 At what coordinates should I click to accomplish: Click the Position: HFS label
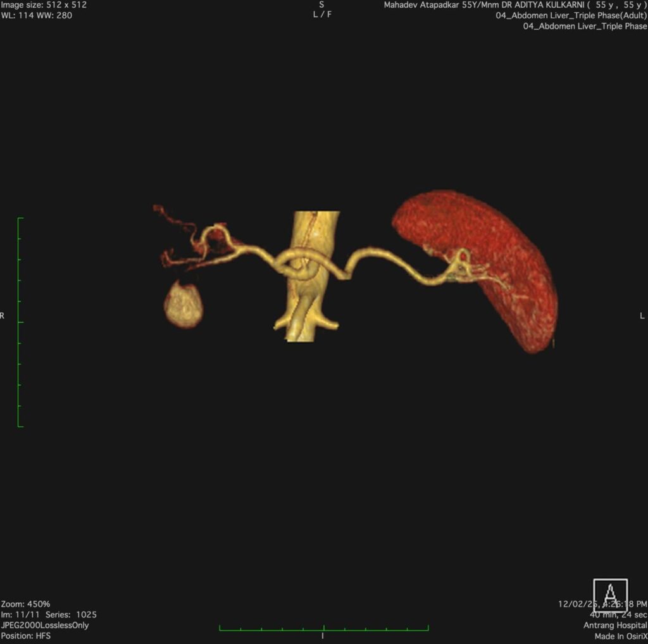pos(27,635)
